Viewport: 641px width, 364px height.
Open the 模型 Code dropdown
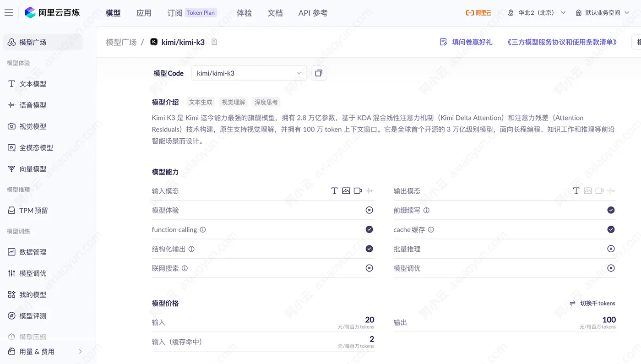pos(249,73)
